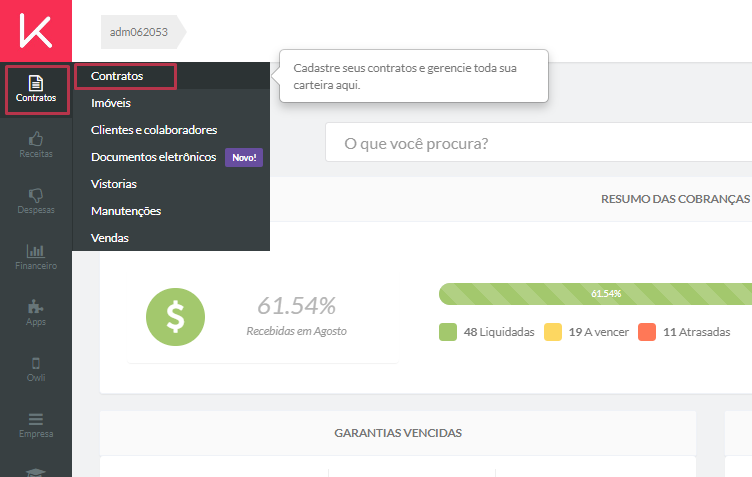Select Documentos eletrônicos menu item
The width and height of the screenshot is (752, 477).
[153, 157]
